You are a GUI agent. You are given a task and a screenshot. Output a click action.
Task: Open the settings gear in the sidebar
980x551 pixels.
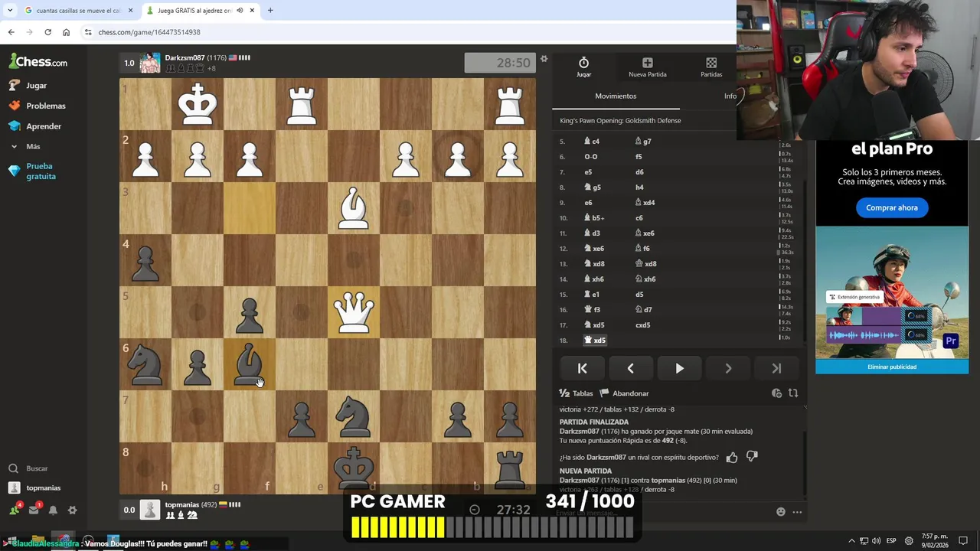(x=72, y=510)
